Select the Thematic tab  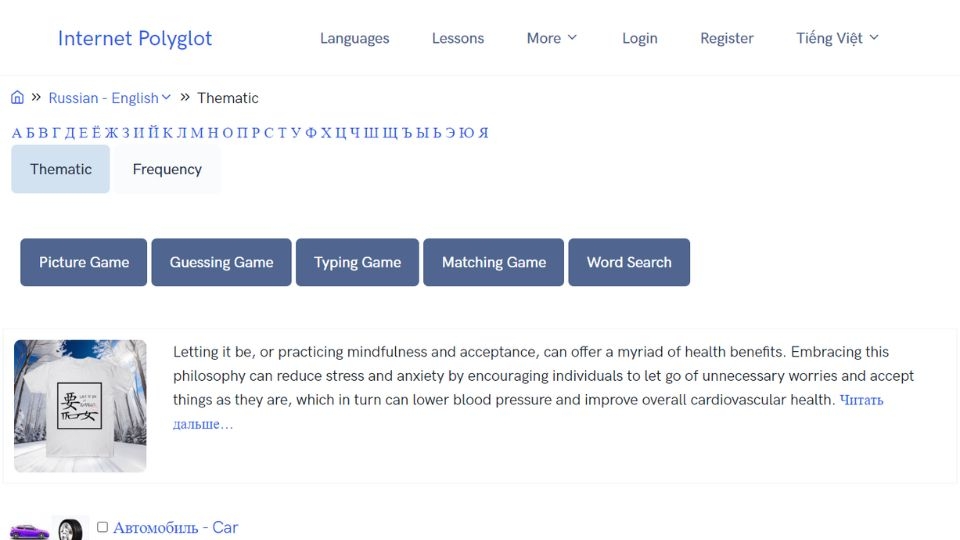tap(61, 169)
